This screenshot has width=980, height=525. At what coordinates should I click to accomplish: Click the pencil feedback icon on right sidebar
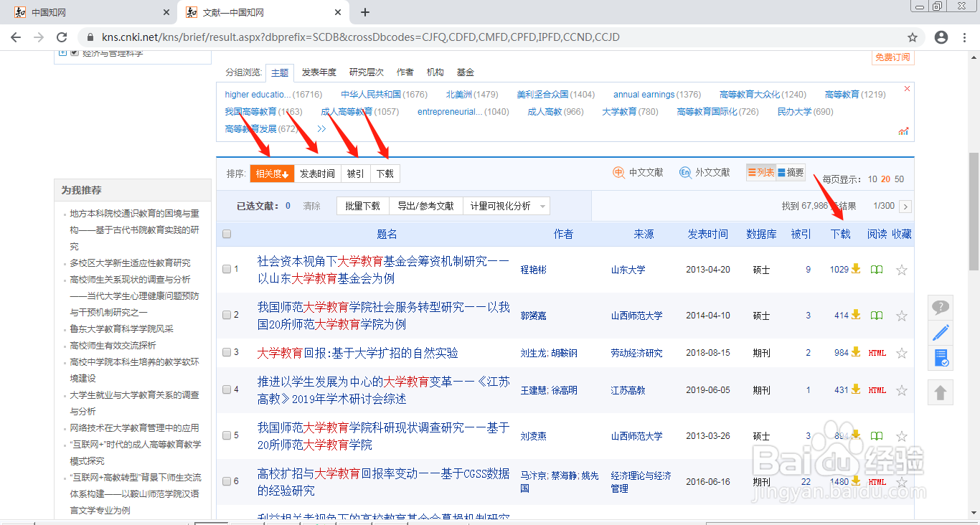940,333
